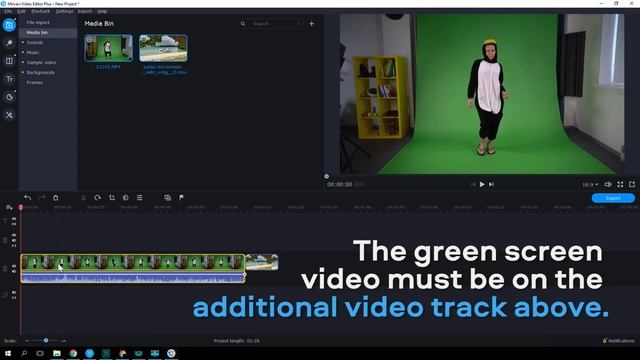
Task: Click the Split scissors icon
Action: tap(84, 198)
